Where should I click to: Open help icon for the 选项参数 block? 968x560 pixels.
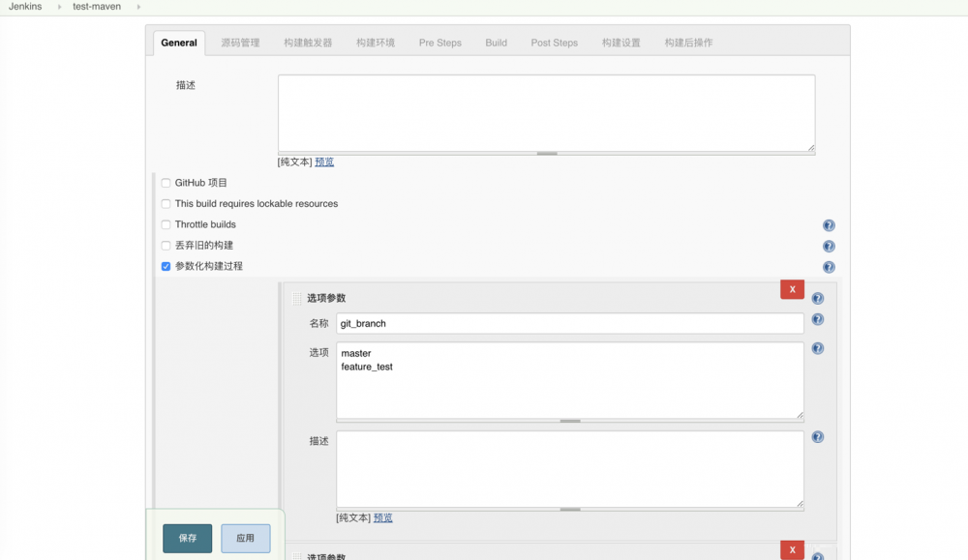pyautogui.click(x=817, y=298)
